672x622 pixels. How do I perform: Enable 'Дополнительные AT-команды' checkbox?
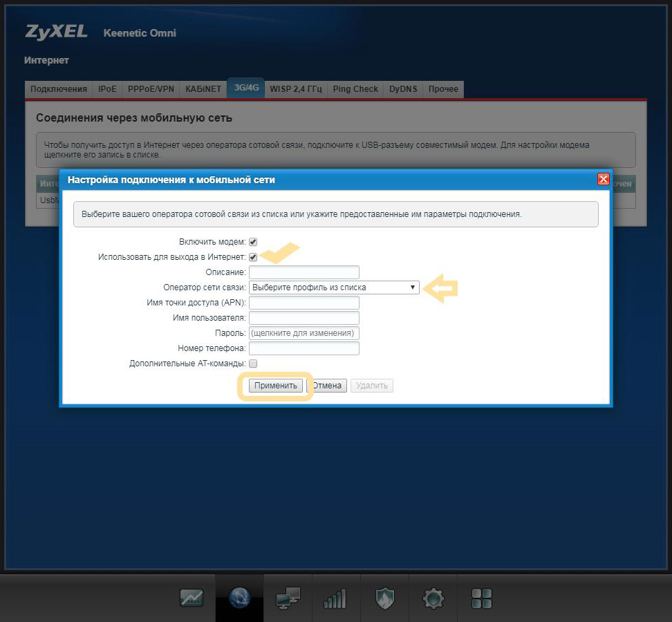pos(253,364)
